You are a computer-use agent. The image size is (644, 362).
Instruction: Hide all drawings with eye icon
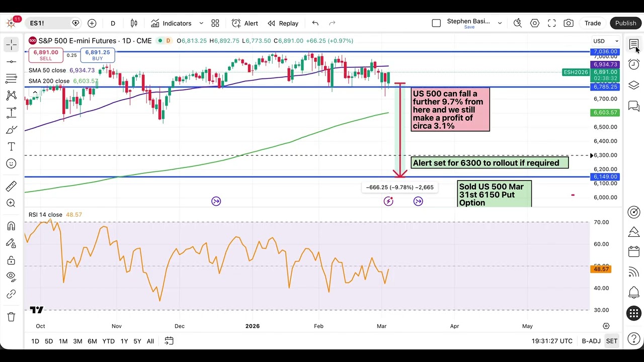[x=11, y=276]
